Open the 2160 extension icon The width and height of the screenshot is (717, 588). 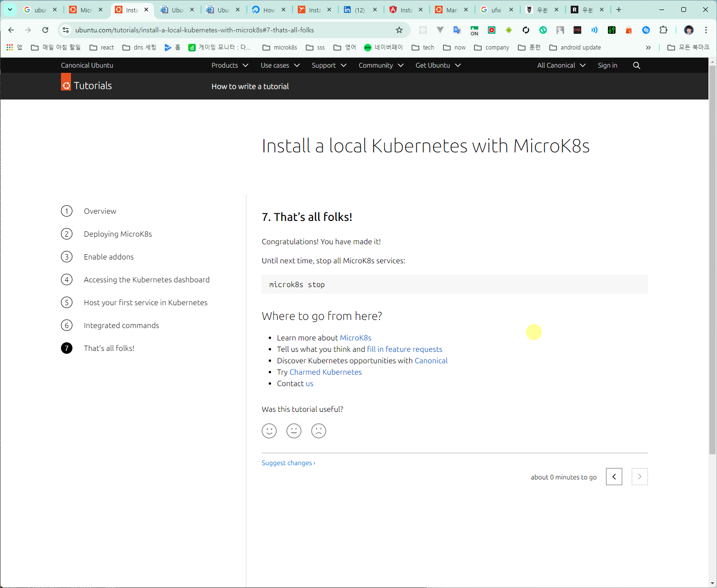(577, 30)
